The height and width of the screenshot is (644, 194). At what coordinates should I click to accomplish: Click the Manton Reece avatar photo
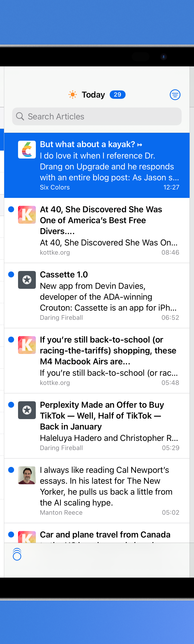(x=27, y=475)
